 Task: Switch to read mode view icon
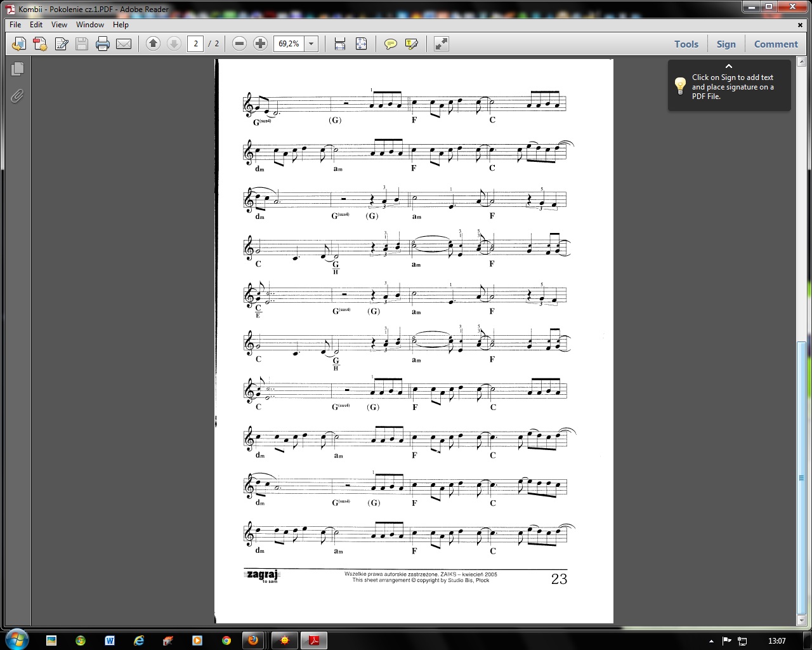(x=442, y=44)
